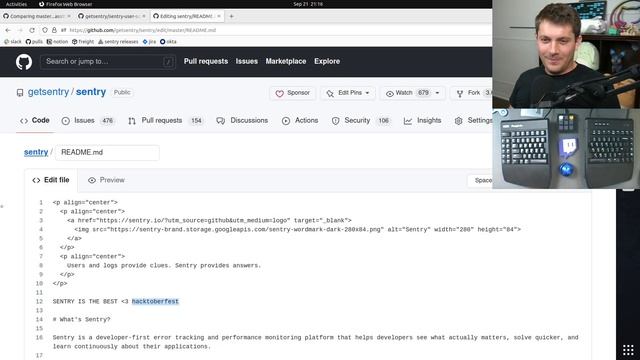Close the Editing sentry/README tab
The width and height of the screenshot is (640, 360).
[x=219, y=16]
